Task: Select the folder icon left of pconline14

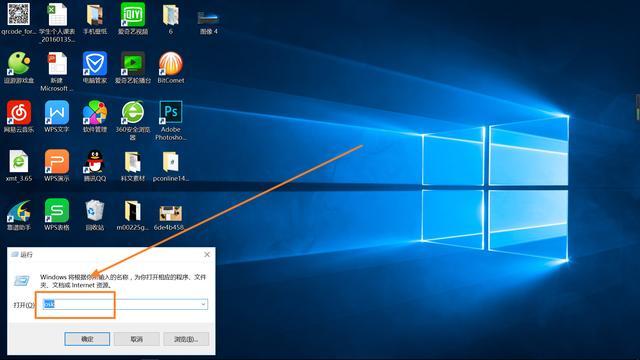Action: tap(133, 162)
